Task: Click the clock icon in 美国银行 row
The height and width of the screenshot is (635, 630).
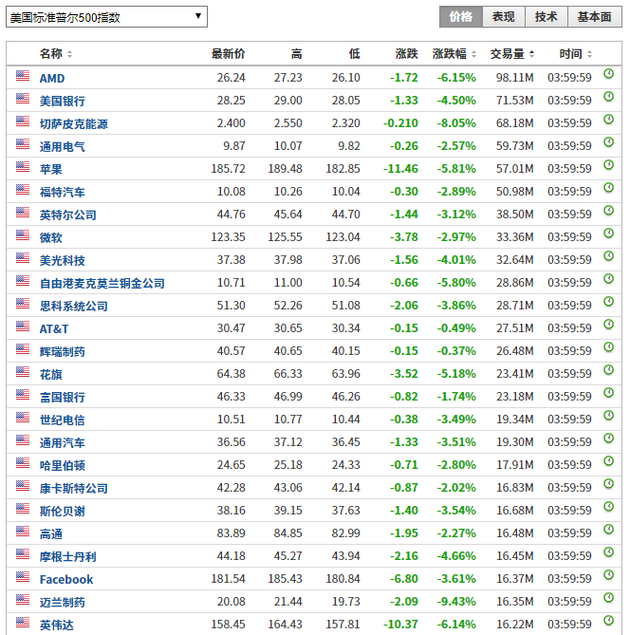Action: coord(609,96)
